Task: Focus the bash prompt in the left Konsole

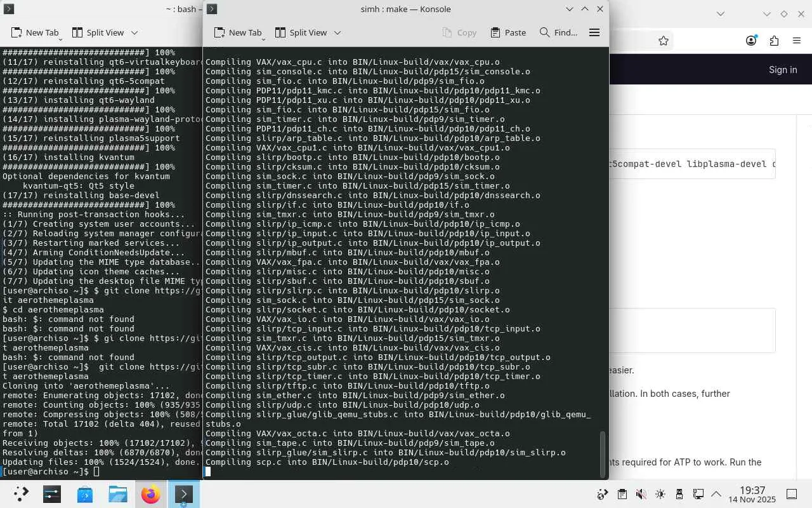Action: (51, 471)
